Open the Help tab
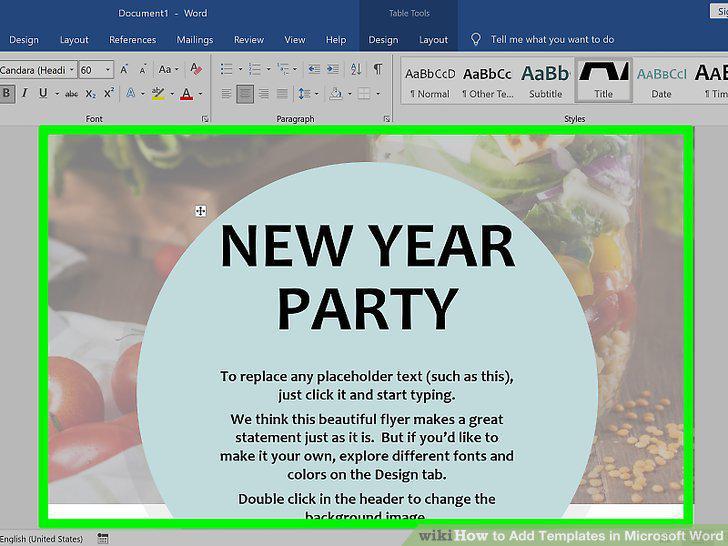The height and width of the screenshot is (546, 728). coord(336,40)
